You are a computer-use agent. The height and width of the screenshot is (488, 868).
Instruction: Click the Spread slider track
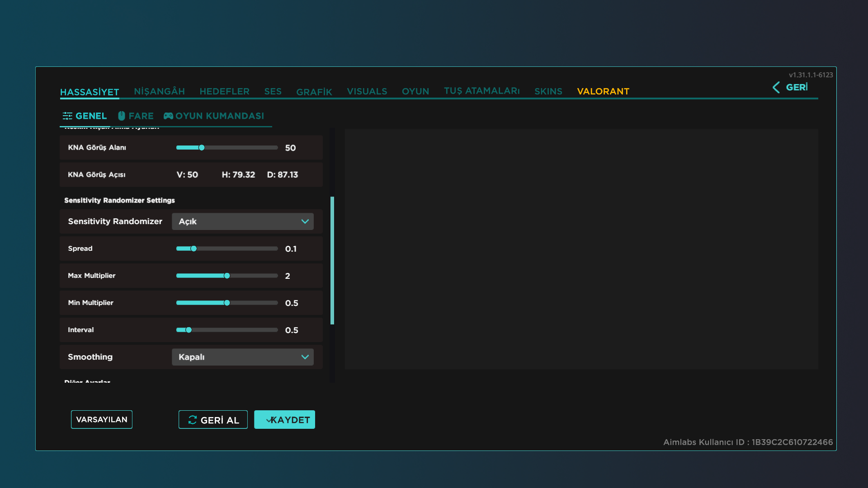[235, 249]
